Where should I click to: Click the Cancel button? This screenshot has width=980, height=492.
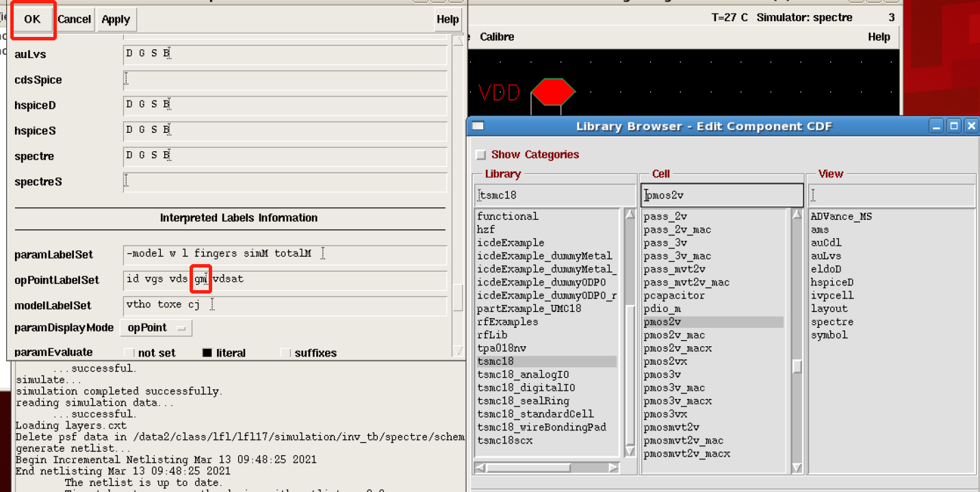pyautogui.click(x=74, y=19)
